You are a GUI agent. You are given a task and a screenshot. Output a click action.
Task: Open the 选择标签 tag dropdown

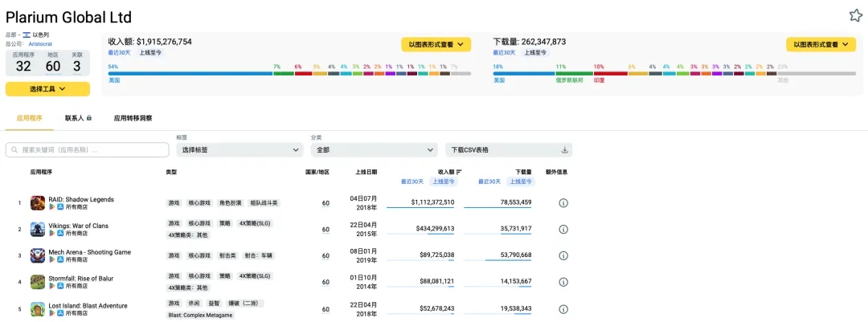[239, 150]
